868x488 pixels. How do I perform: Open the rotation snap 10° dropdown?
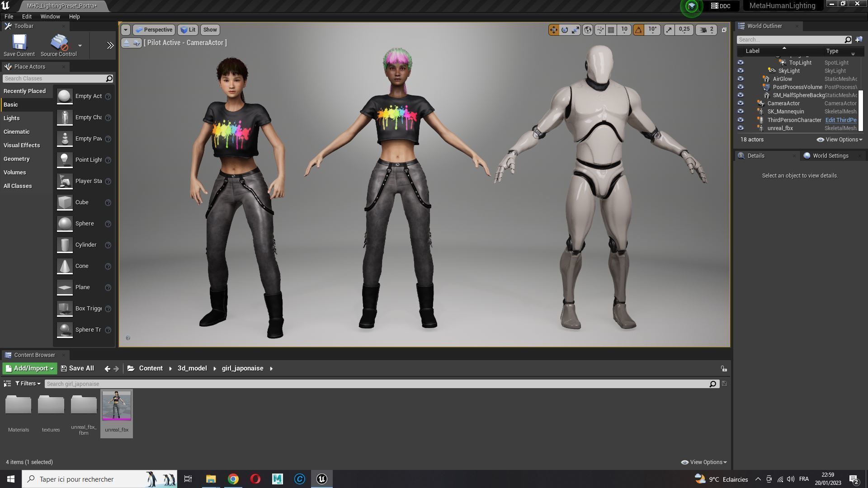[652, 30]
